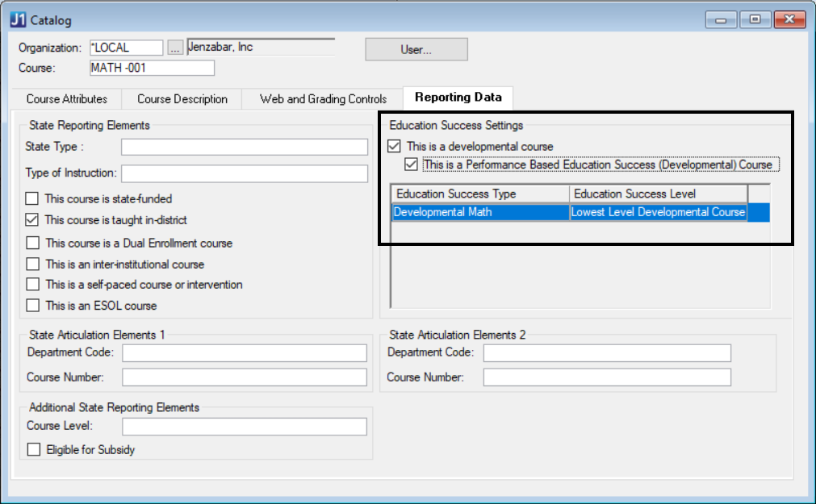Image resolution: width=816 pixels, height=504 pixels.
Task: Enable Eligible for Subsidy checkbox
Action: [34, 450]
